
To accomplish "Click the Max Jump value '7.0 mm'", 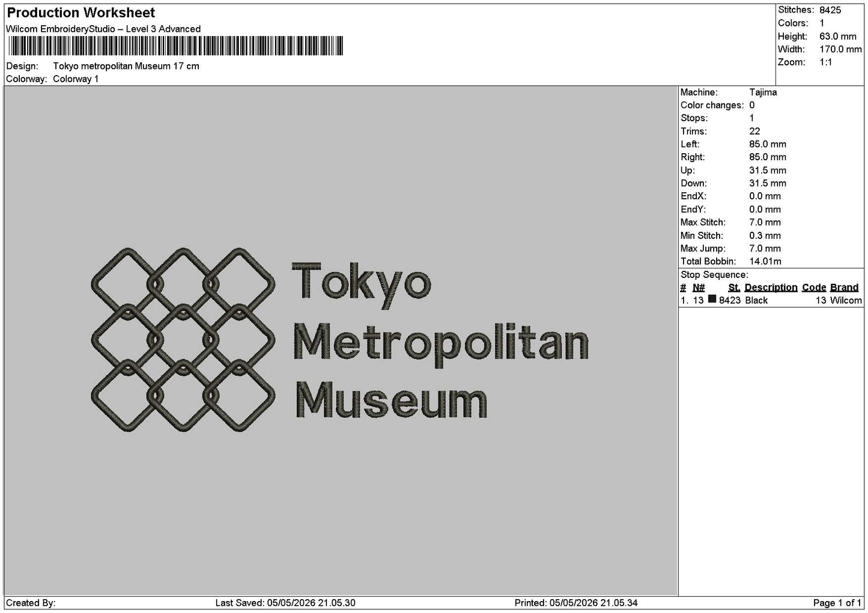I will click(x=765, y=249).
